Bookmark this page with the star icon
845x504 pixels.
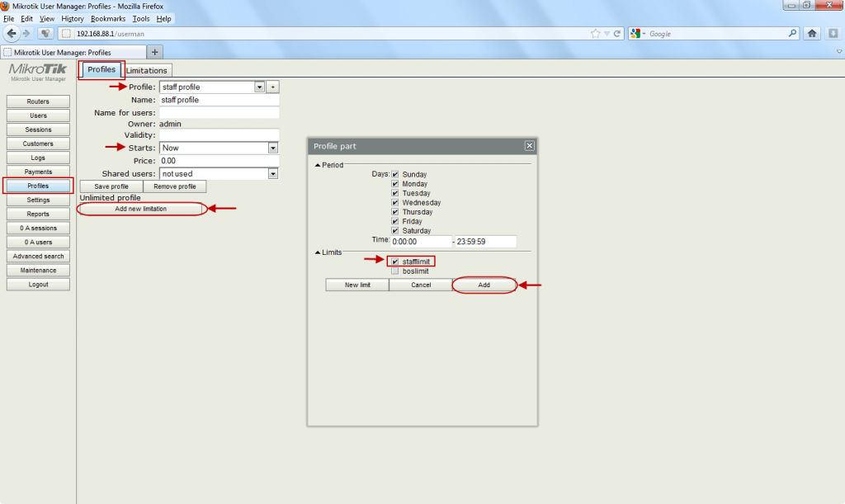click(595, 33)
